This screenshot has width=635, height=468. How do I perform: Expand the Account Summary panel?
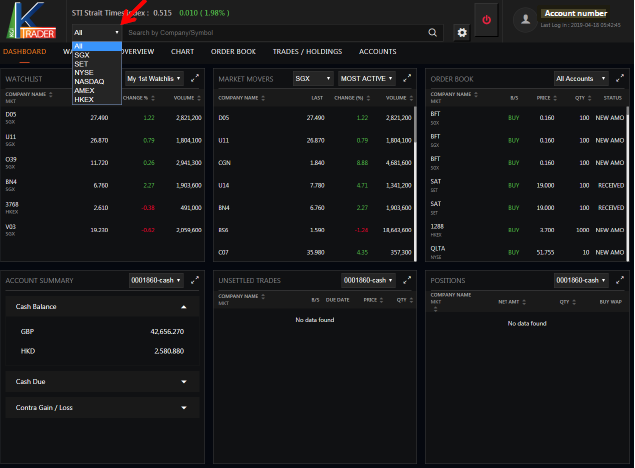[195, 280]
